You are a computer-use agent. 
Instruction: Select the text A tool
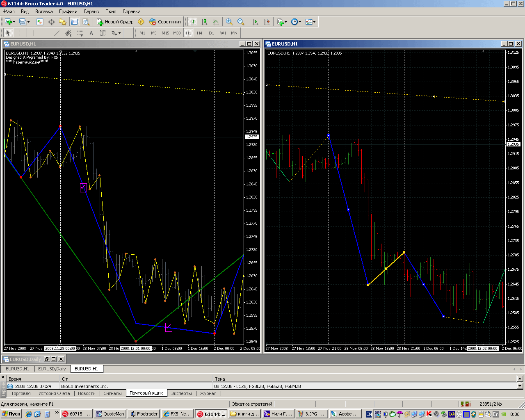click(91, 33)
